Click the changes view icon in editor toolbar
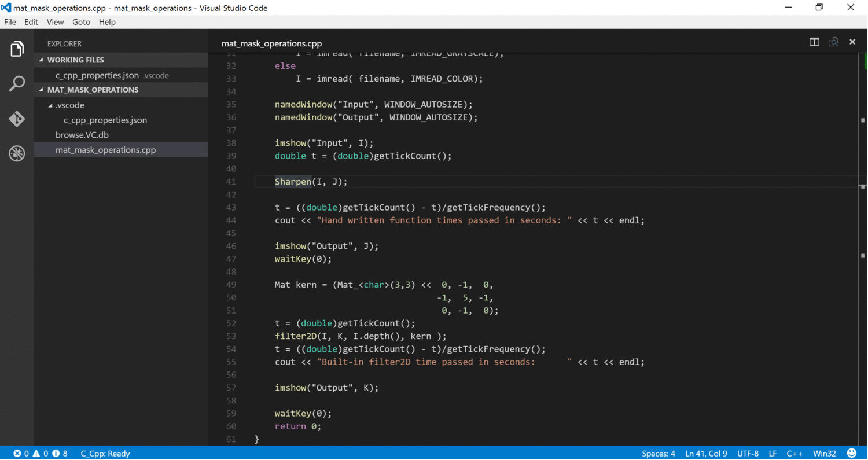 (833, 42)
